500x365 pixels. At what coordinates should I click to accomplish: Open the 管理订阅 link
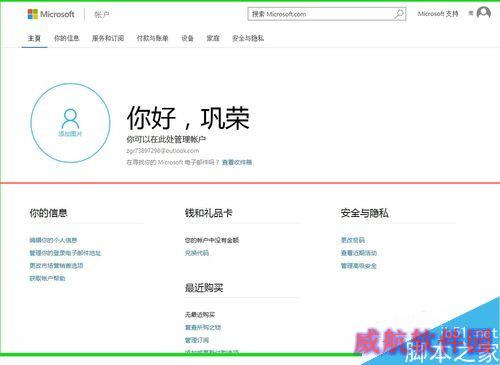(x=197, y=340)
